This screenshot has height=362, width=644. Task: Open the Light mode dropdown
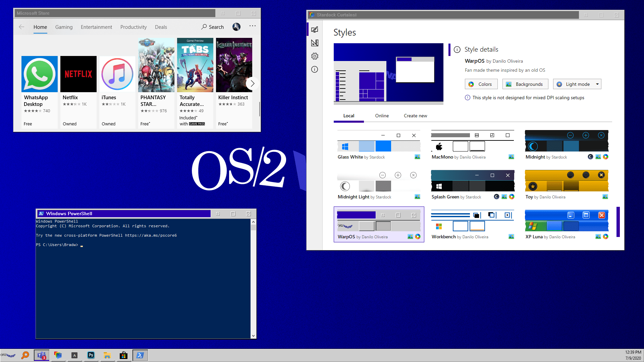597,84
